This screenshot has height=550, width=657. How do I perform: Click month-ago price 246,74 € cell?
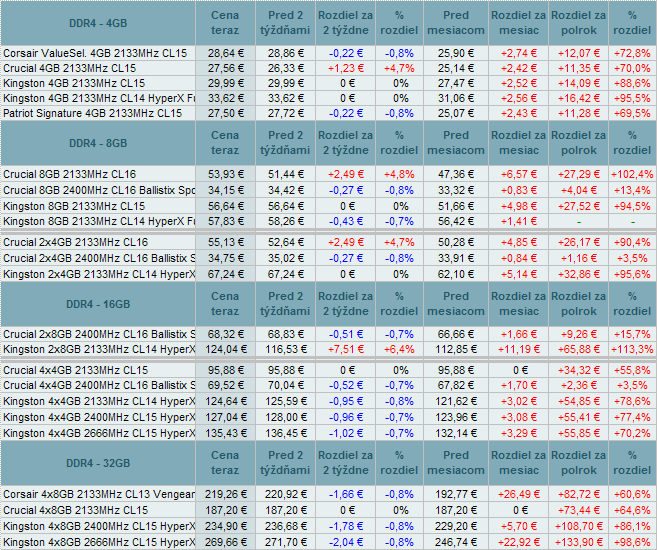coord(456,542)
